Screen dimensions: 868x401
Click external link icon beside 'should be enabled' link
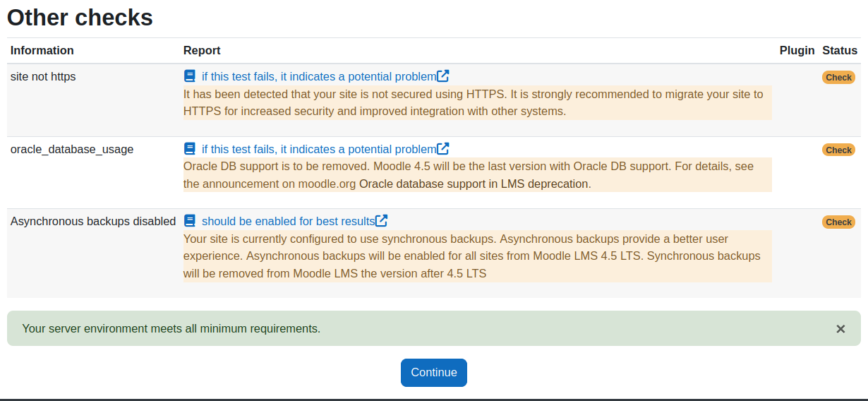(382, 221)
